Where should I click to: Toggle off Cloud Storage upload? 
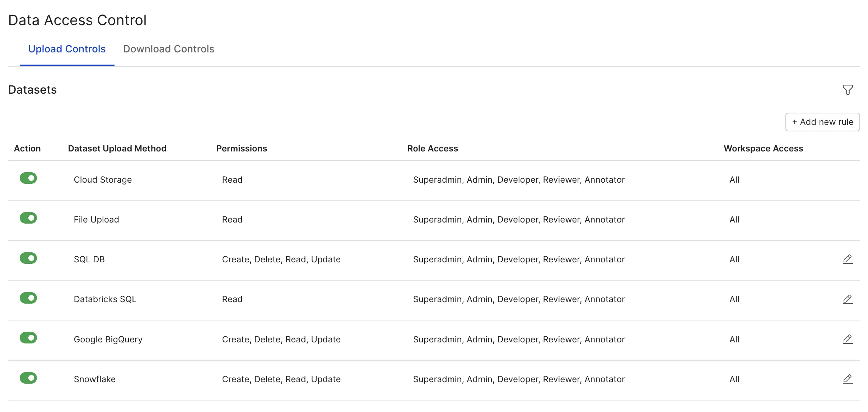click(x=28, y=178)
